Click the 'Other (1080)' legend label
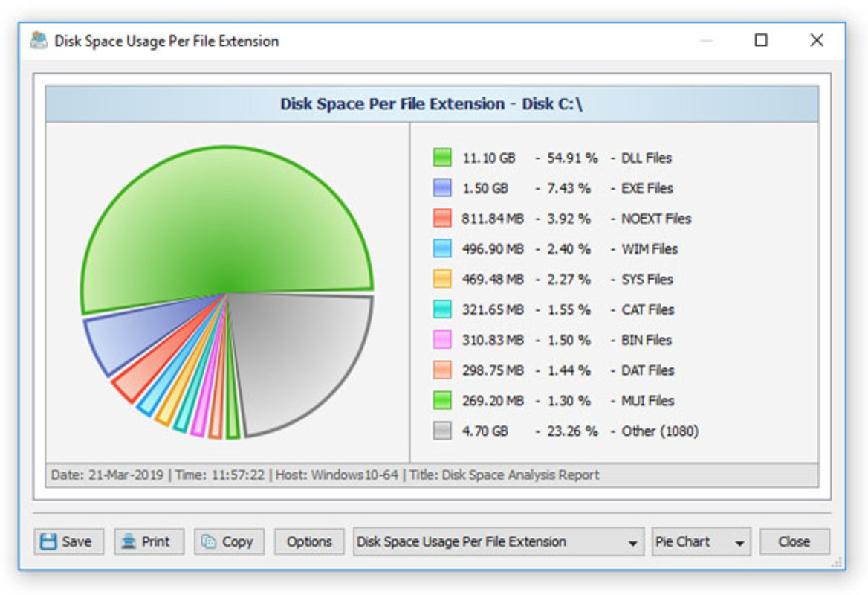The height and width of the screenshot is (595, 868). coord(660,431)
